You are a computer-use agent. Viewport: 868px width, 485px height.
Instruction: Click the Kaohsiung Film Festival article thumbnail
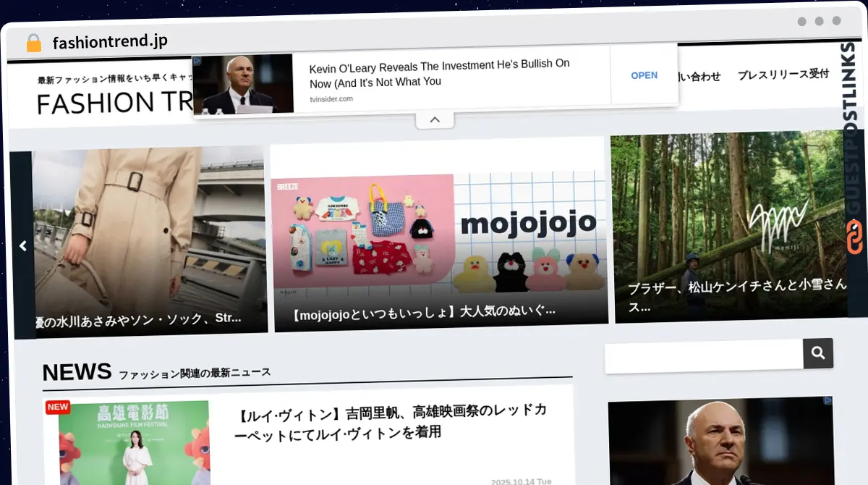point(134,443)
